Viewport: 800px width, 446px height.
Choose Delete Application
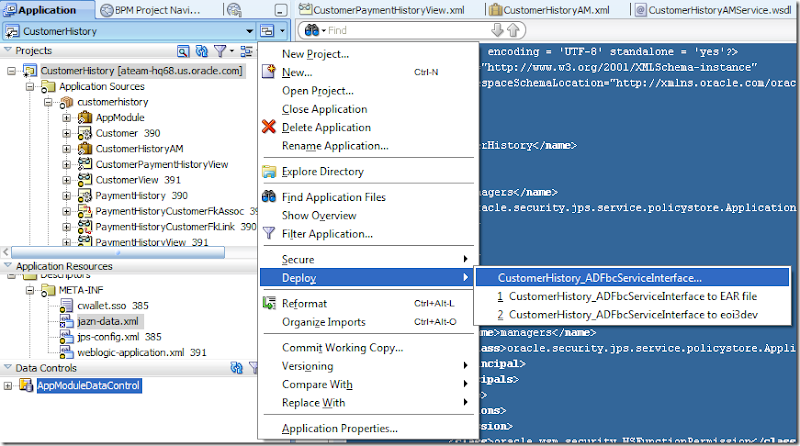(326, 128)
